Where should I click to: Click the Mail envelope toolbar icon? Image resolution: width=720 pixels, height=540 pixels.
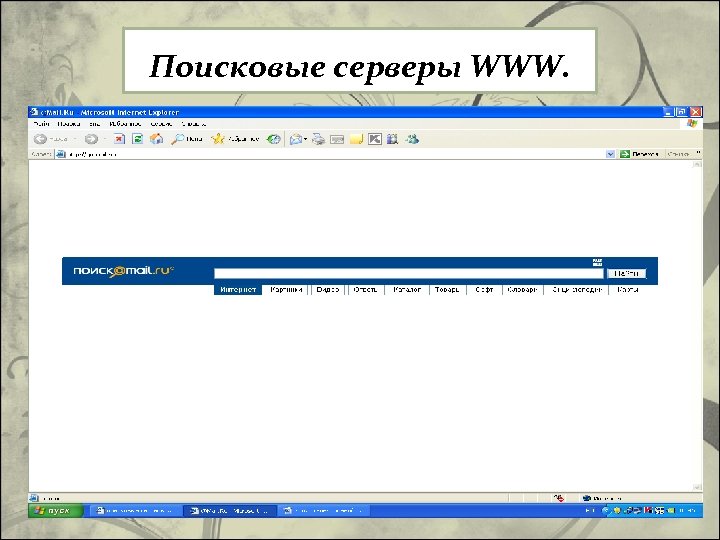pos(296,139)
